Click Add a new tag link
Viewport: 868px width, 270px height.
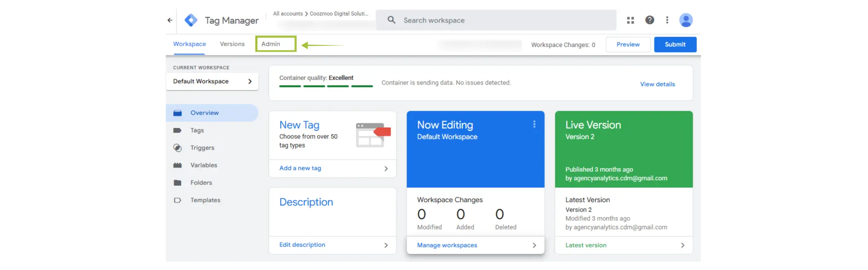[300, 168]
